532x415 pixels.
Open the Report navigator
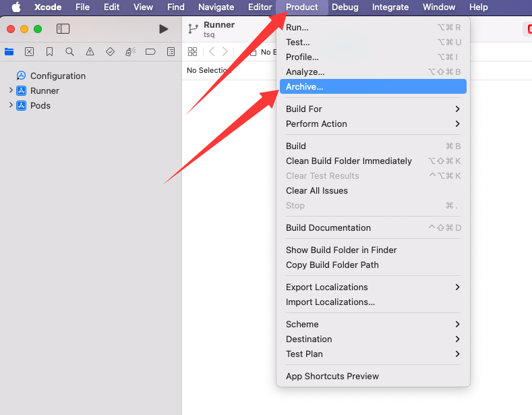pyautogui.click(x=171, y=52)
